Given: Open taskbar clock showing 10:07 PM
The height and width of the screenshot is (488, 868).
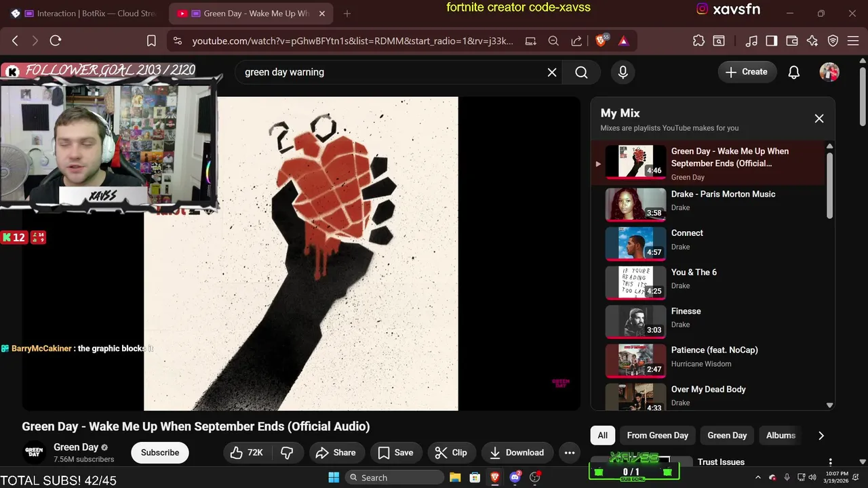Looking at the screenshot, I should [x=837, y=477].
